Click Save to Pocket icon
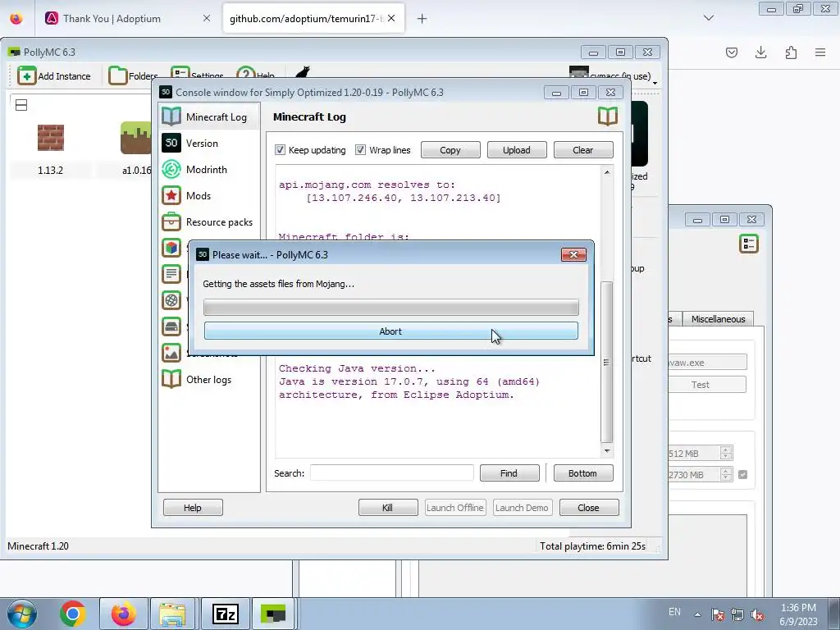Image resolution: width=840 pixels, height=630 pixels. pyautogui.click(x=732, y=52)
